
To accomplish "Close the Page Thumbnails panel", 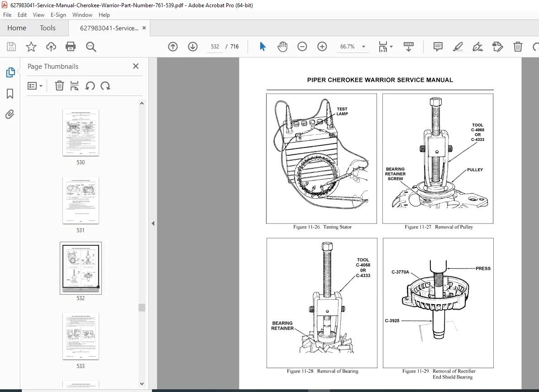I will pyautogui.click(x=136, y=66).
